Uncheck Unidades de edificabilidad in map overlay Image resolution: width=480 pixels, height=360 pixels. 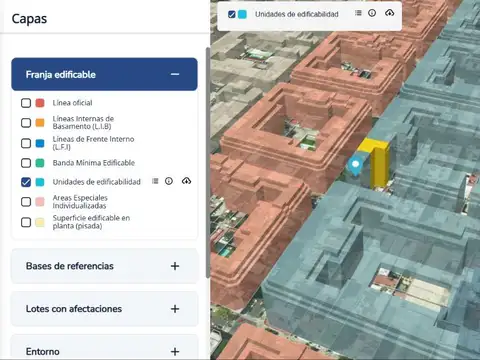pyautogui.click(x=232, y=14)
